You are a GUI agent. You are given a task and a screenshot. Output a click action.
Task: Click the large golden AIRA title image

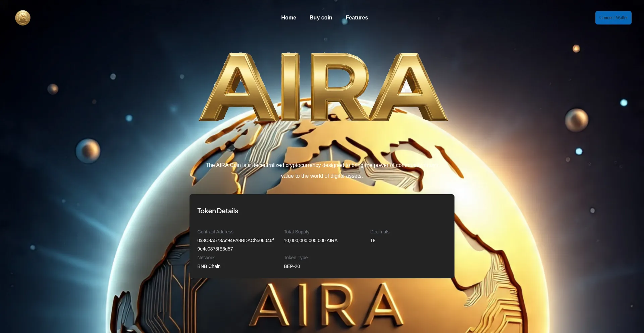[323, 87]
